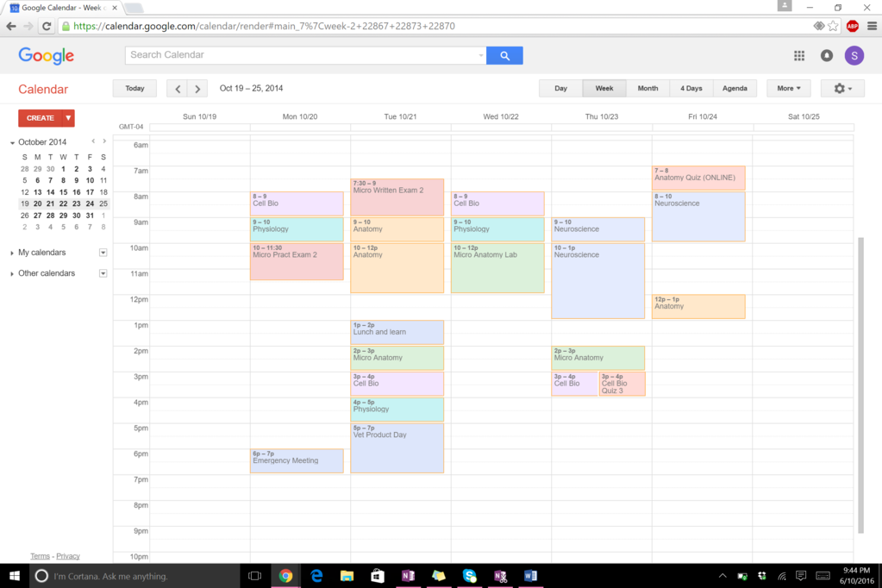Bookmark page with star icon
Screen dimensions: 882x588
pyautogui.click(x=833, y=26)
